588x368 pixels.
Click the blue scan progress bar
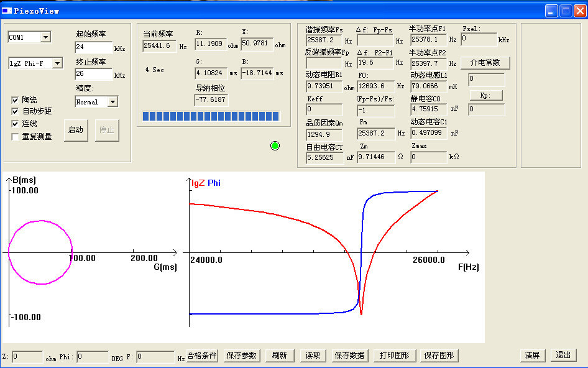pyautogui.click(x=211, y=116)
